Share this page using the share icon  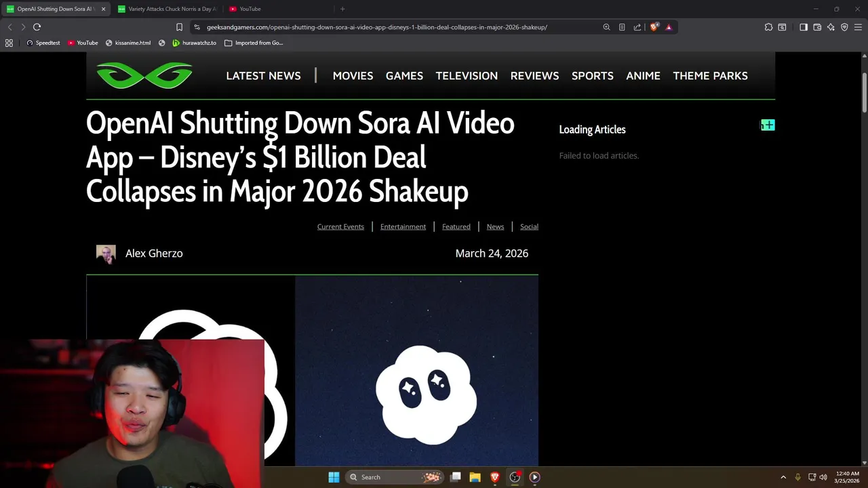pos(637,27)
